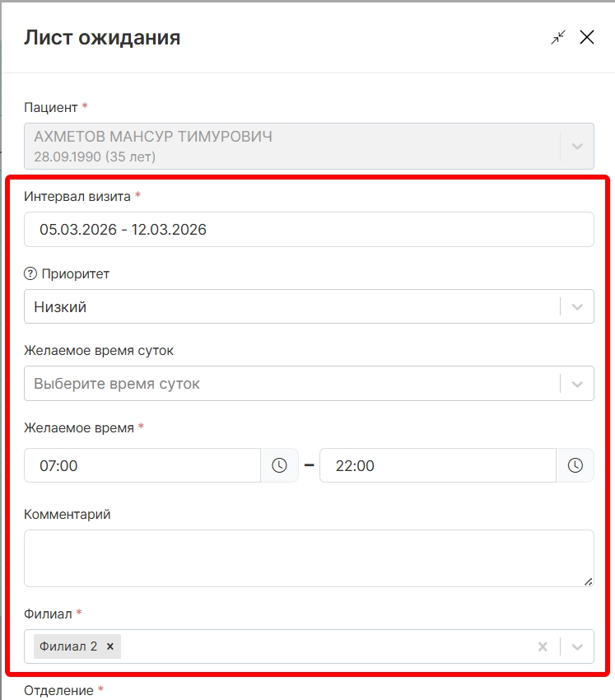Screen dimensions: 615x700
Task: Focus the 22:00 end time input
Action: (x=436, y=465)
